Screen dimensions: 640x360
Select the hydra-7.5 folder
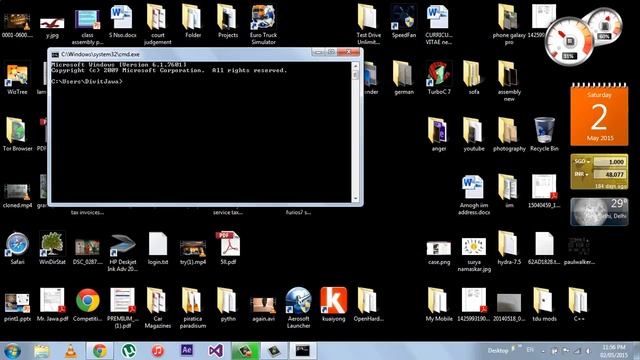coord(509,248)
